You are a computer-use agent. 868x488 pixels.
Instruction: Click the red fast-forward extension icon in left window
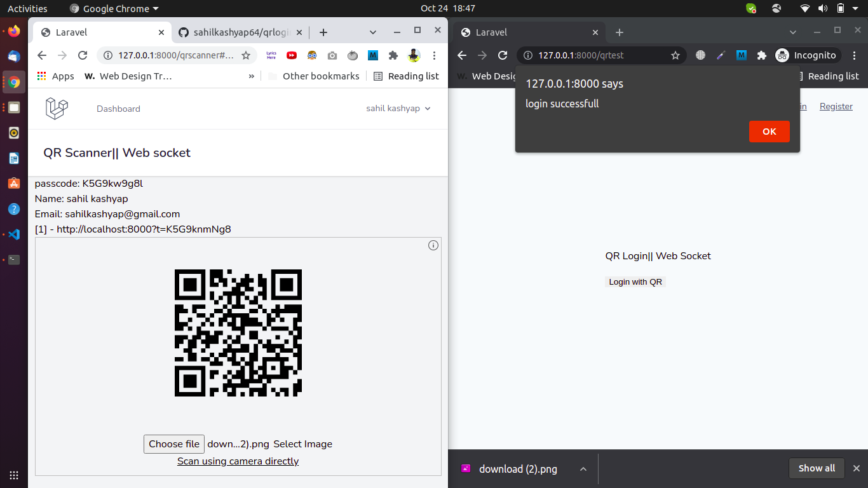click(x=292, y=55)
